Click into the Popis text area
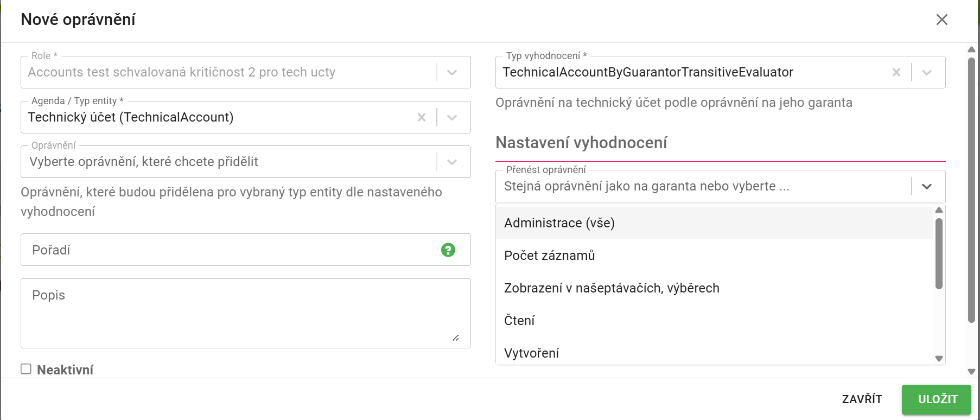980x420 pixels. tap(246, 313)
